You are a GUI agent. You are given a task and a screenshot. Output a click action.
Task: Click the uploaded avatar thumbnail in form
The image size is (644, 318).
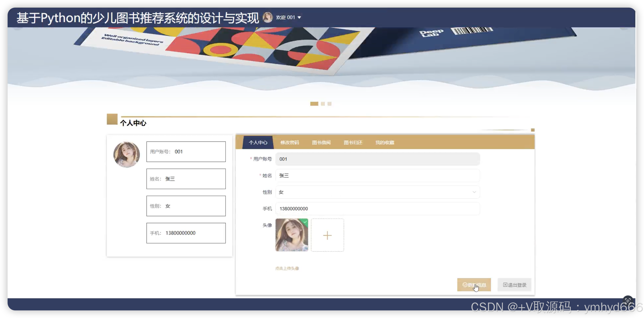click(291, 235)
